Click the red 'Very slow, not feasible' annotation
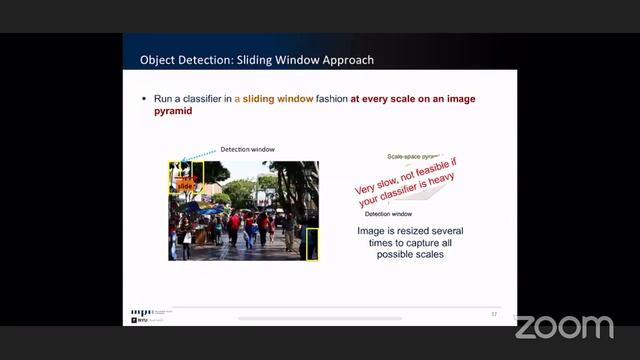This screenshot has width=640, height=360. (406, 182)
